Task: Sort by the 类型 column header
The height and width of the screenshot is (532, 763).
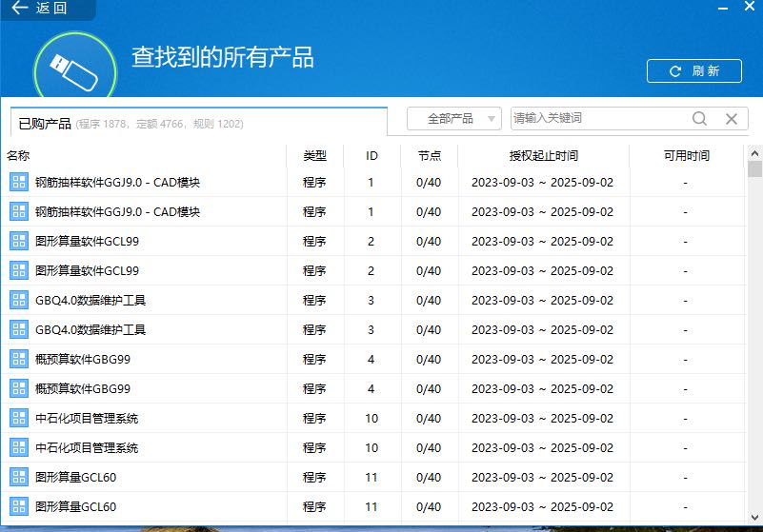Action: 314,156
